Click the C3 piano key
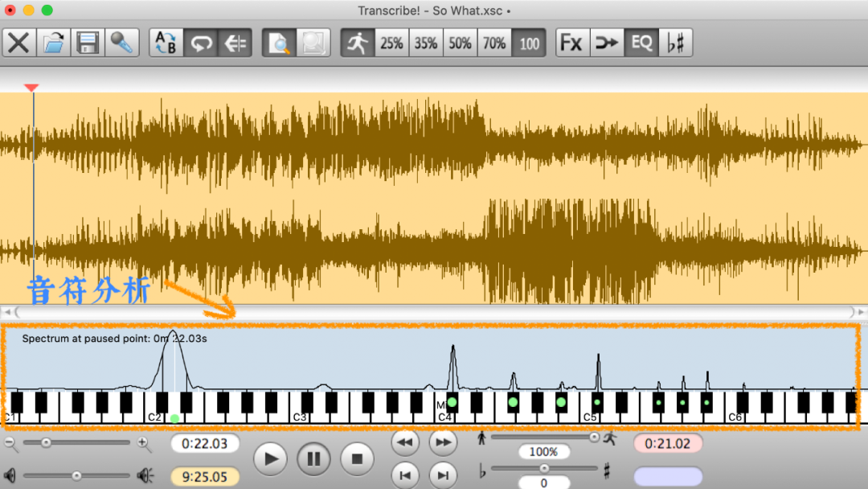The width and height of the screenshot is (868, 489). [298, 416]
